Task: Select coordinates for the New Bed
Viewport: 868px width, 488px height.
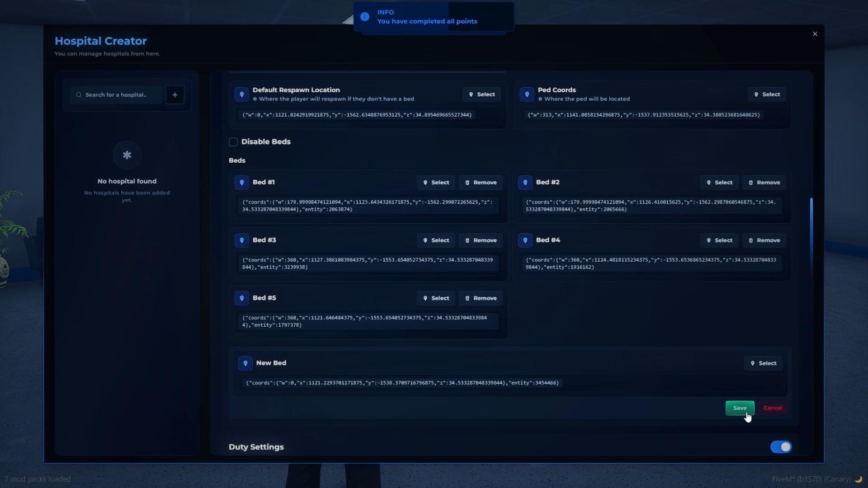Action: point(763,363)
